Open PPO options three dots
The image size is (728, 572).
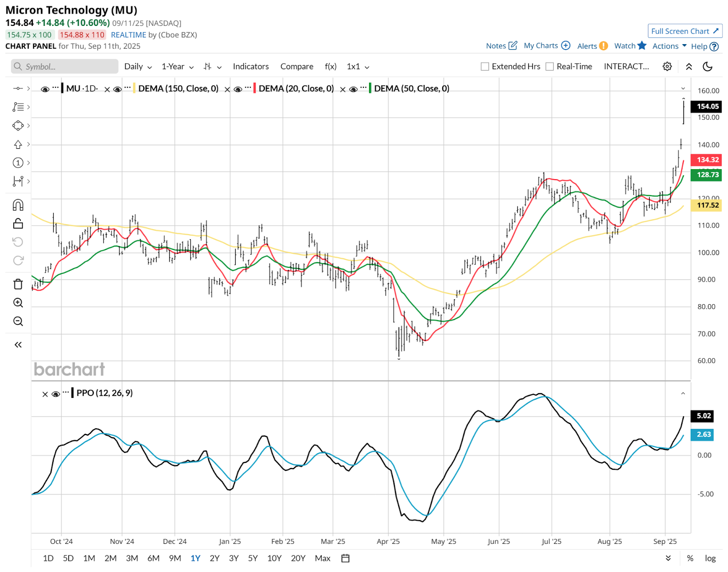click(66, 391)
